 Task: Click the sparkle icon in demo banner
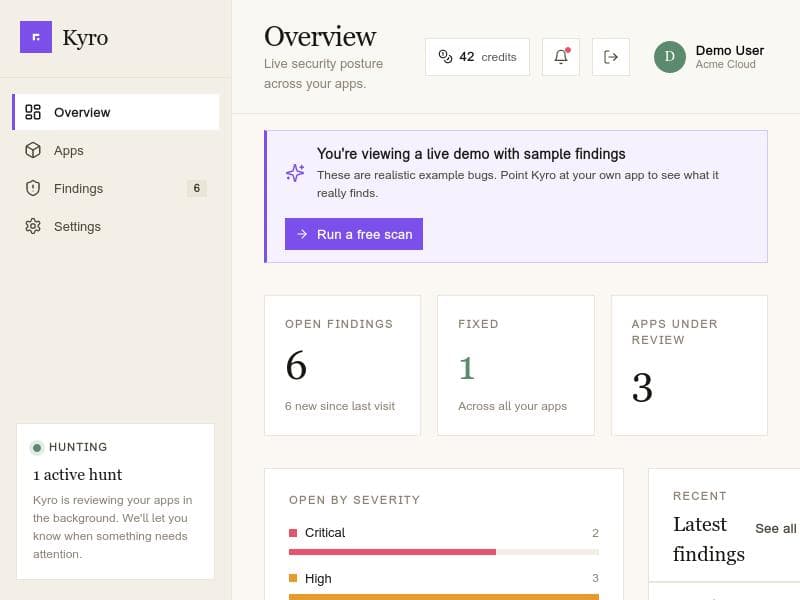(295, 173)
